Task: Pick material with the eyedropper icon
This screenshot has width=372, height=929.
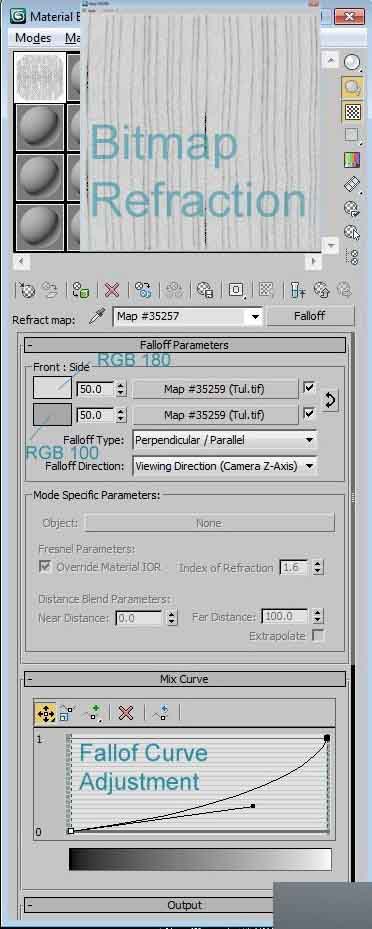Action: 97,316
